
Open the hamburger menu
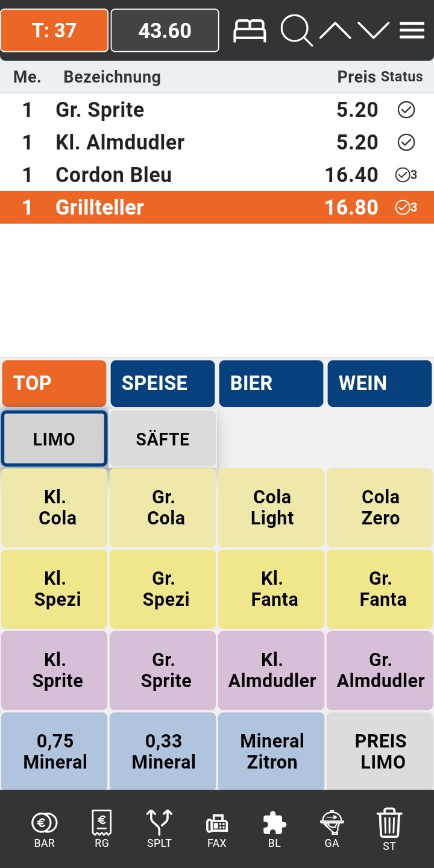pyautogui.click(x=412, y=30)
